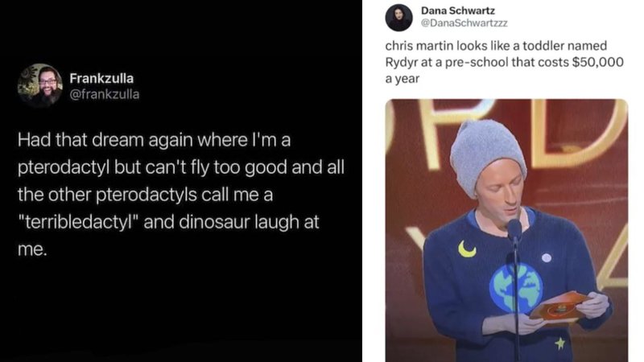Click the yellow crescent moon patch
644x362 pixels.
point(466,249)
